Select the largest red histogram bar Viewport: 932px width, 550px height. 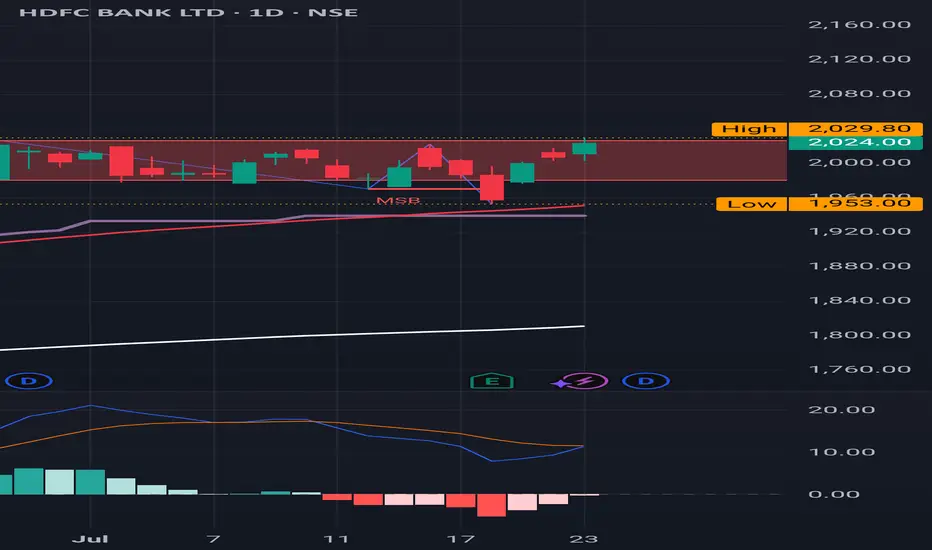coord(492,505)
